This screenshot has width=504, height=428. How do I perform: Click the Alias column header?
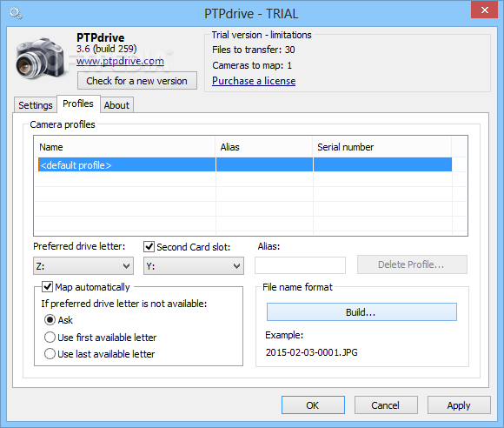264,147
